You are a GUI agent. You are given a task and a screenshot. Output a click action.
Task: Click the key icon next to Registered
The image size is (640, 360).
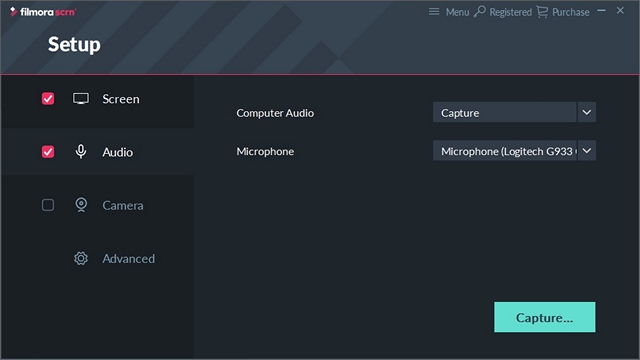[480, 11]
